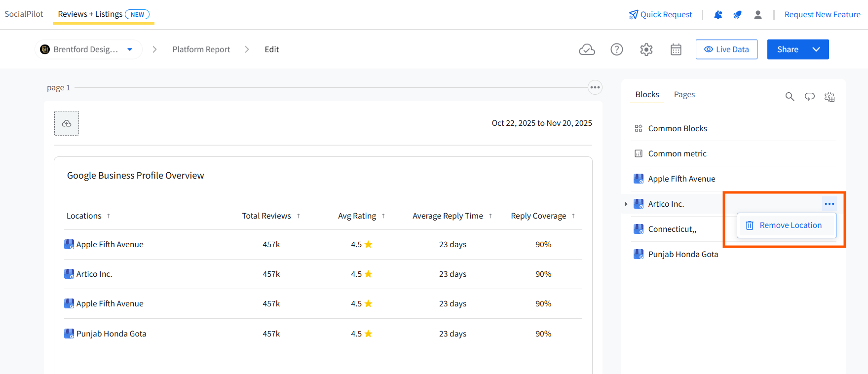Open the notifications bell icon

click(718, 15)
